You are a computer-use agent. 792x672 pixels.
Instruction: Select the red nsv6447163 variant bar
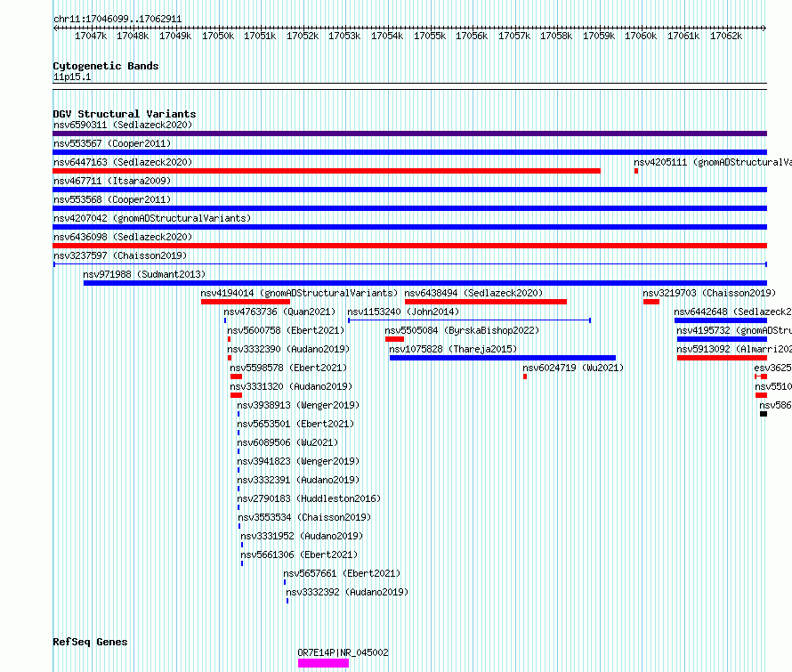click(x=327, y=171)
